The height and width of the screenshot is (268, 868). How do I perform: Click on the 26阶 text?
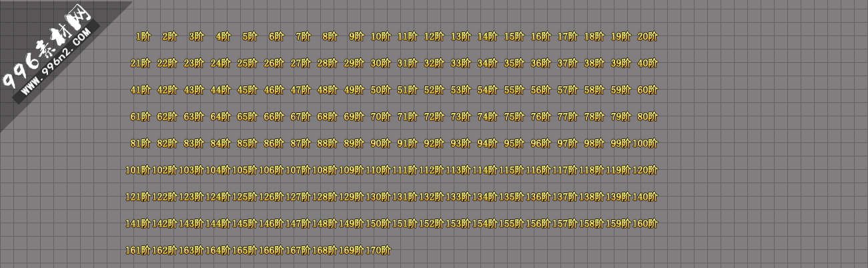tap(274, 63)
